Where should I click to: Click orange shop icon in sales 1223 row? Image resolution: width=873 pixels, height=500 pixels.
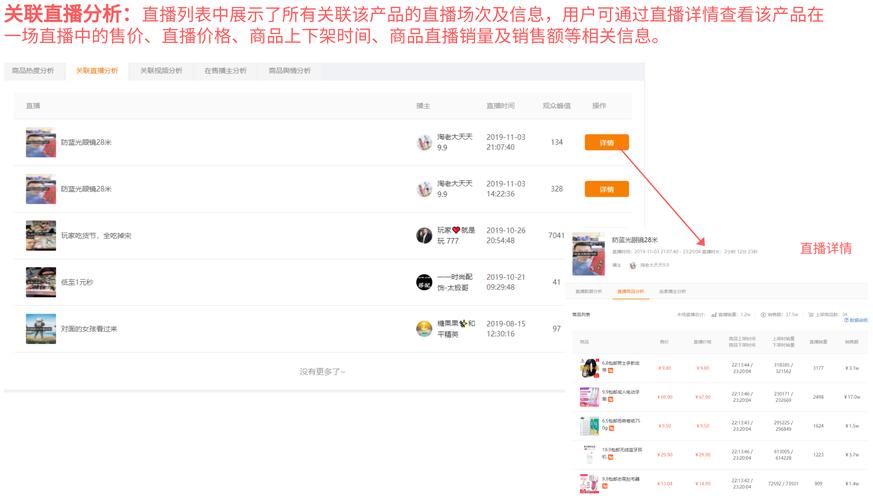tap(611, 457)
